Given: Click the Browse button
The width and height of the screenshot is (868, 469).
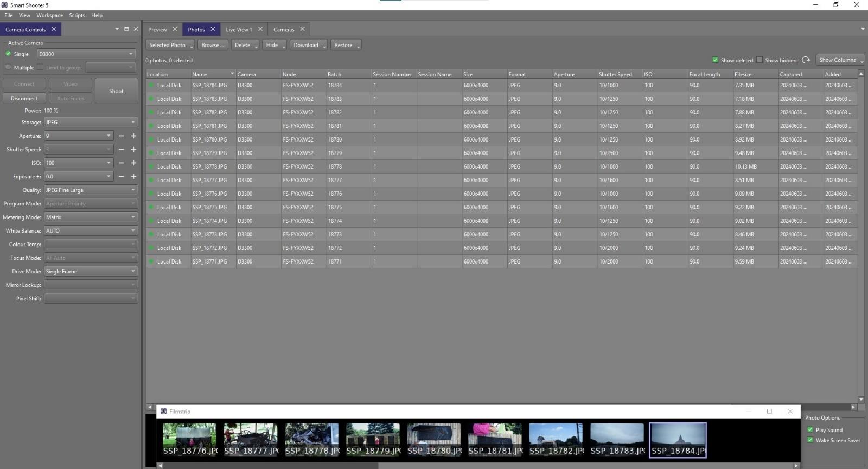Looking at the screenshot, I should tap(213, 45).
